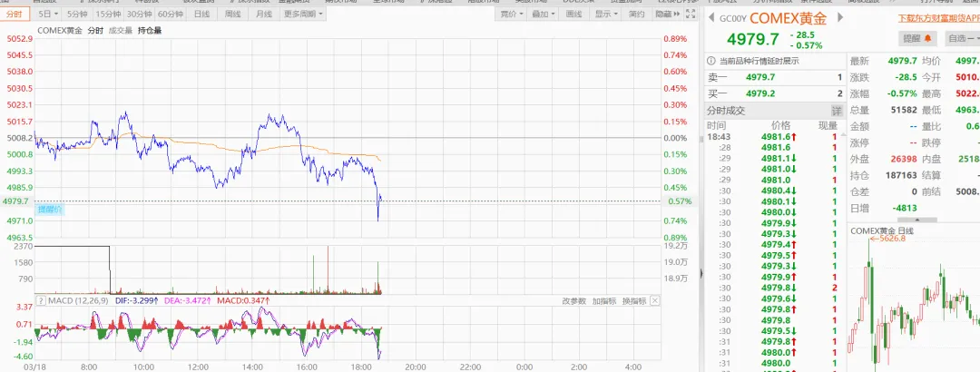Open the 下载东方财富期货APP link
This screenshot has width=980, height=372.
point(937,19)
